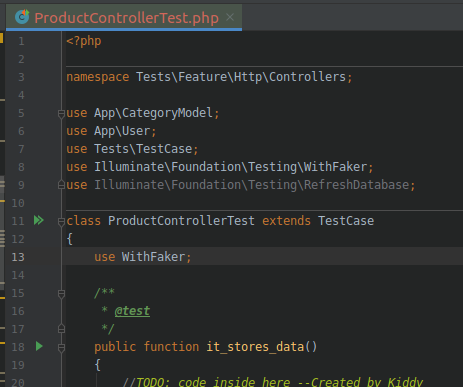Click line number 13 in gutter
This screenshot has width=463, height=387.
click(x=18, y=257)
